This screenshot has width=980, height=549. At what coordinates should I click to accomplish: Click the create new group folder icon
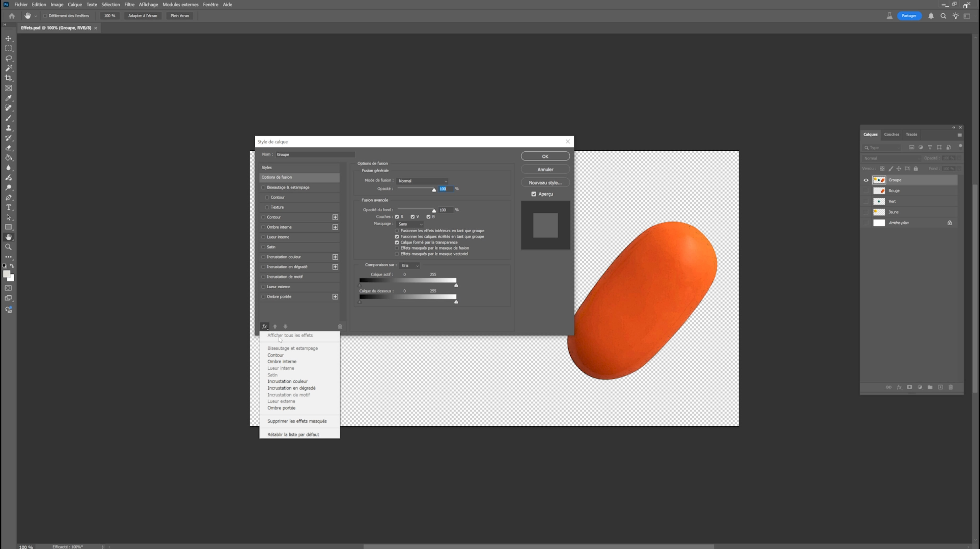coord(930,387)
